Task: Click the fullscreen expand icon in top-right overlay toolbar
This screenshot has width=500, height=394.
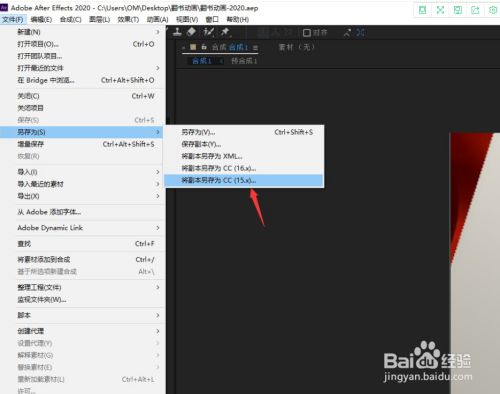Action: pos(440,10)
